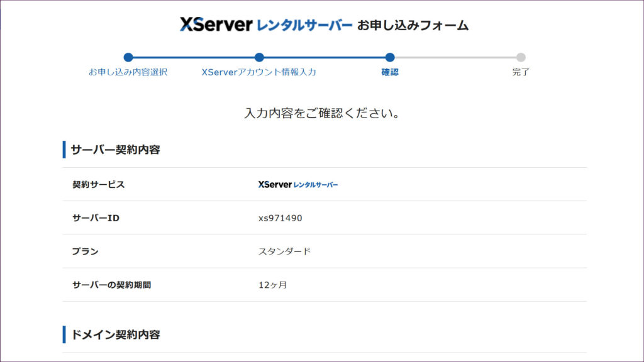Click the スタンダード plan value
The height and width of the screenshot is (362, 644).
click(284, 251)
